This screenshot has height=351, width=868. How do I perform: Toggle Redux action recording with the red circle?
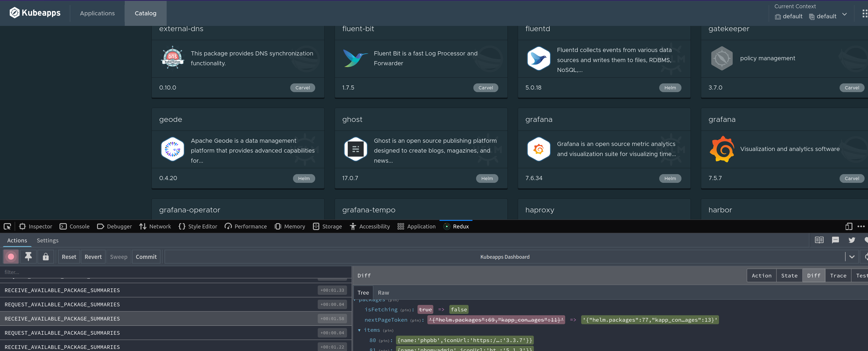[11, 257]
